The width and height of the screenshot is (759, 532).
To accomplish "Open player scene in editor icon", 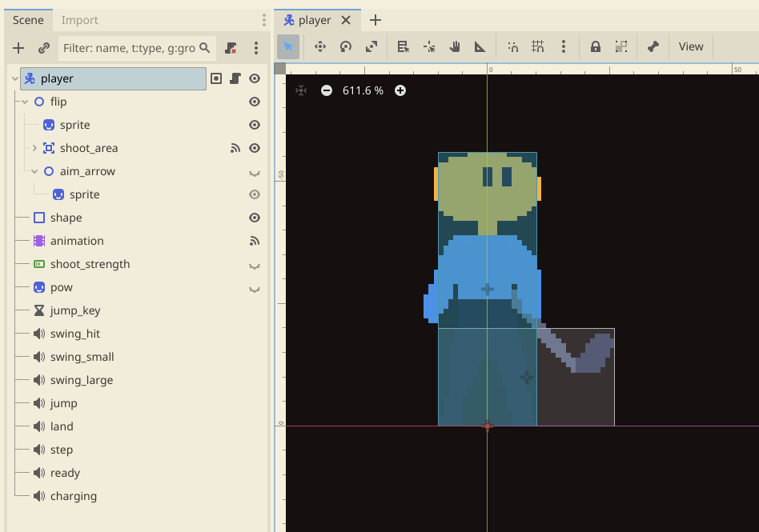I will tap(216, 78).
